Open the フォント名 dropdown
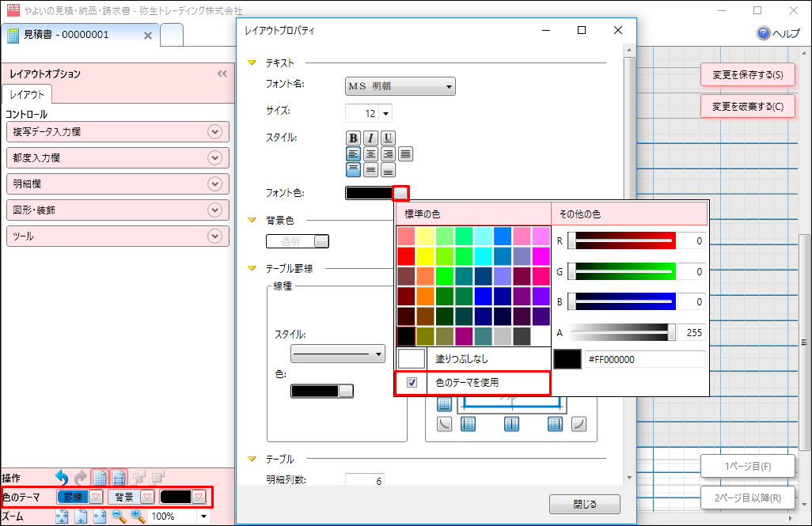The width and height of the screenshot is (812, 526). click(x=400, y=85)
